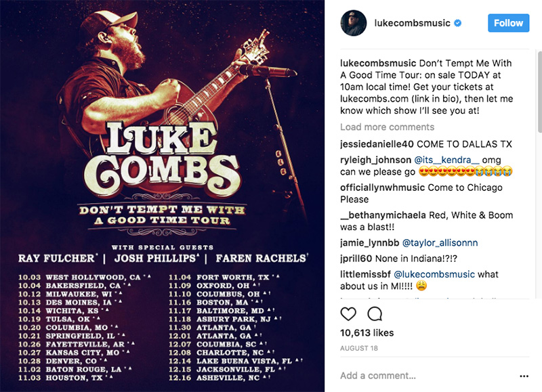
Task: Click the blue verified badge icon
Action: pyautogui.click(x=458, y=23)
